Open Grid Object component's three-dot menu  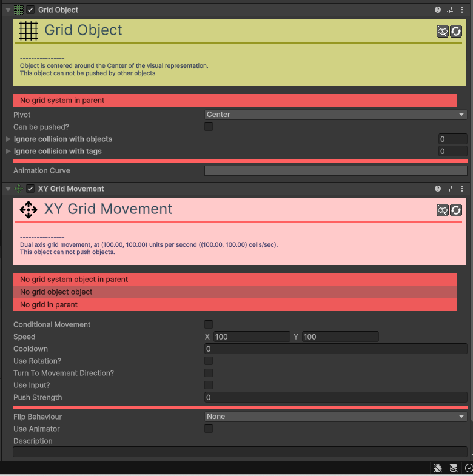463,10
